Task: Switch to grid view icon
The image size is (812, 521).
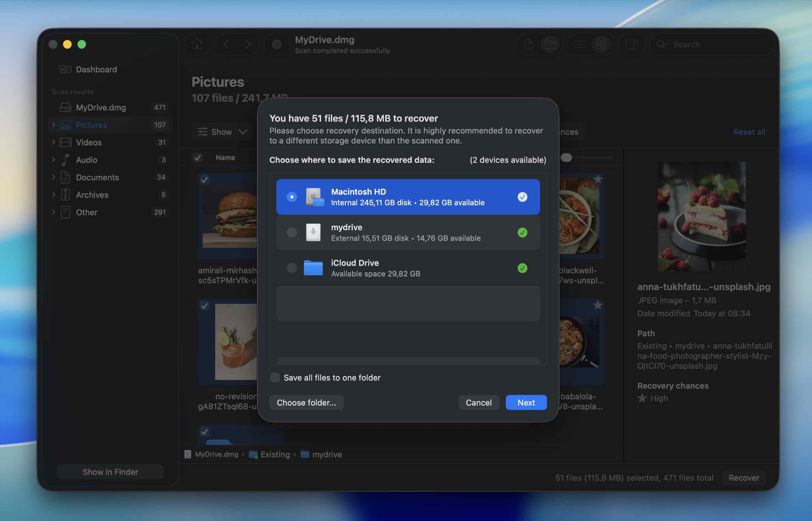Action: [601, 44]
